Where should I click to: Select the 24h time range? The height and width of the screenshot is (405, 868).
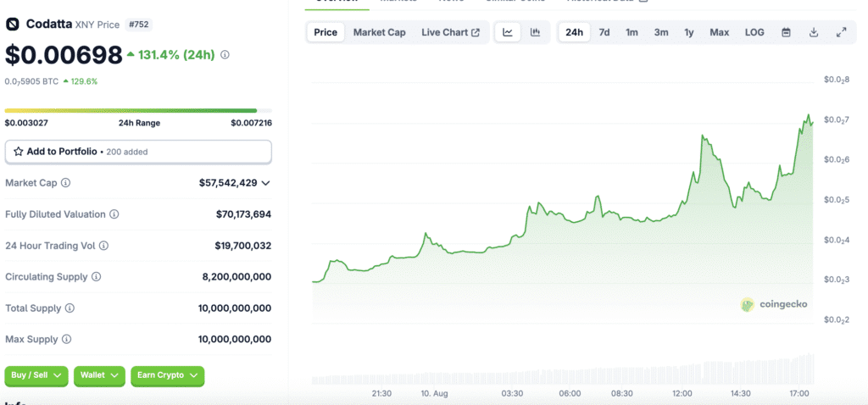coord(574,33)
